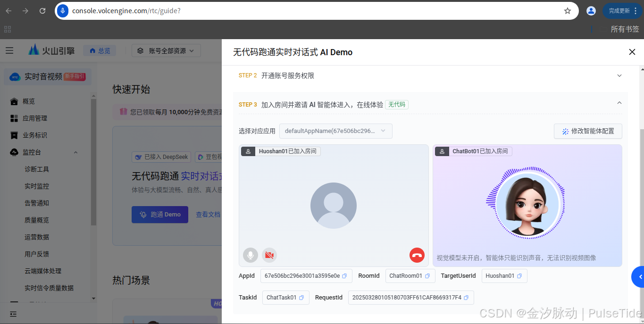Go back with browser back arrow

(8, 11)
